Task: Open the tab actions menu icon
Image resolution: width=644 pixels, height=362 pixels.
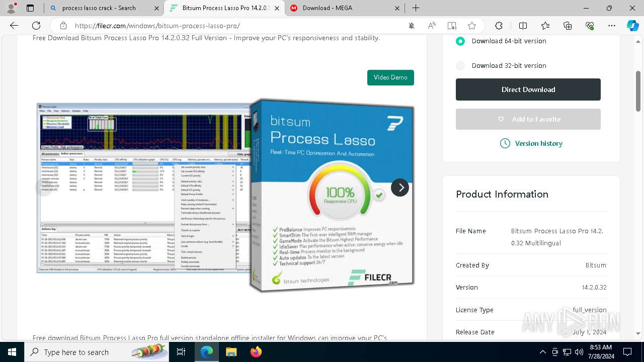Action: coord(30,8)
